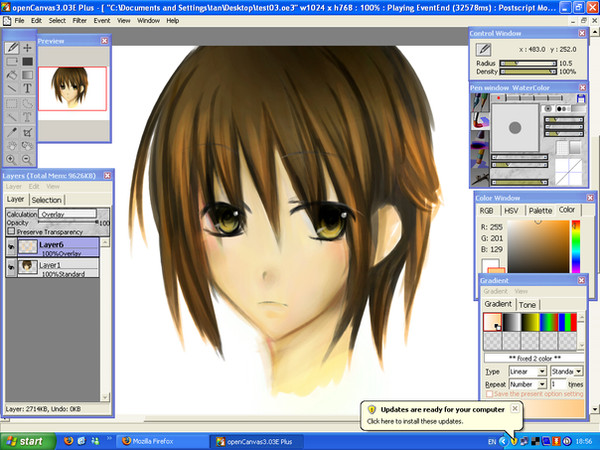600x450 pixels.
Task: Select the solid Text tool
Action: (x=27, y=88)
